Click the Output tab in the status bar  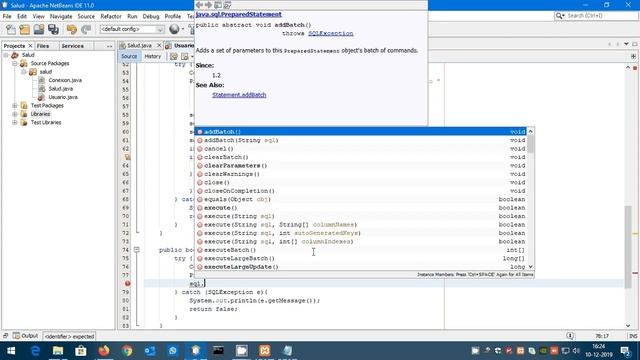[25, 336]
